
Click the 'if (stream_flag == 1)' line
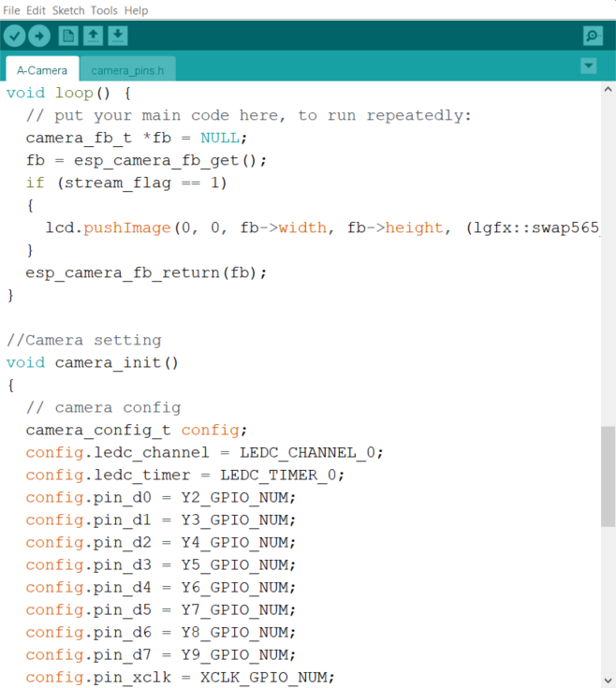(126, 183)
